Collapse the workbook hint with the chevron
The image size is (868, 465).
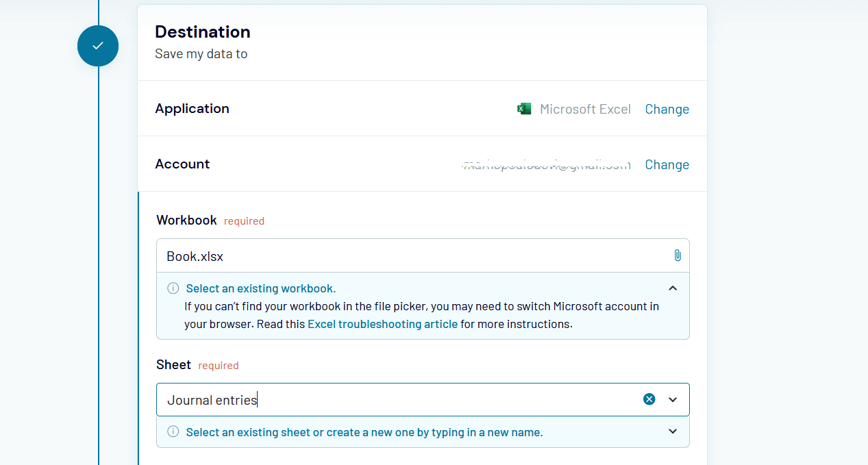[x=673, y=288]
